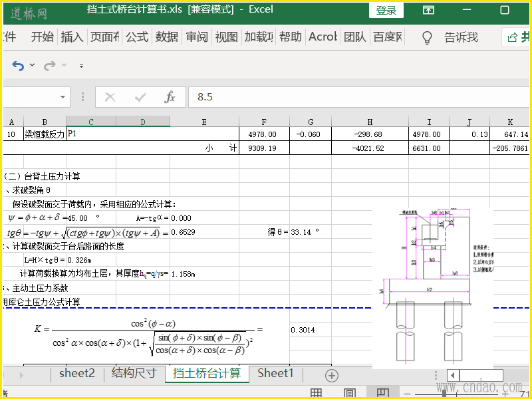
Task: Click the formula bar showing 8.5
Action: (x=358, y=97)
